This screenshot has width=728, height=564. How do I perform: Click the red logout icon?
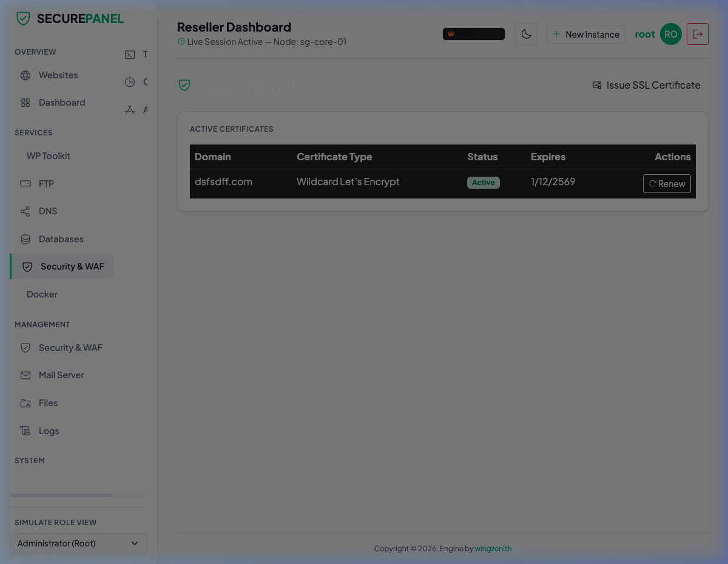tap(698, 34)
